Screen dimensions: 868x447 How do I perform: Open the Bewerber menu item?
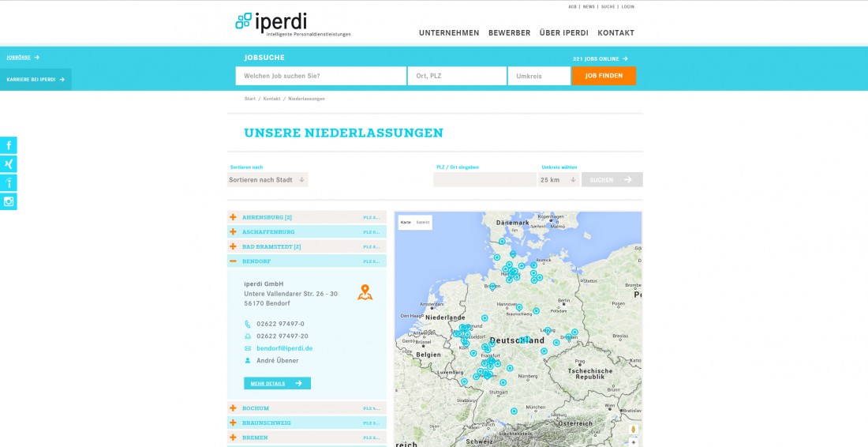tap(509, 33)
